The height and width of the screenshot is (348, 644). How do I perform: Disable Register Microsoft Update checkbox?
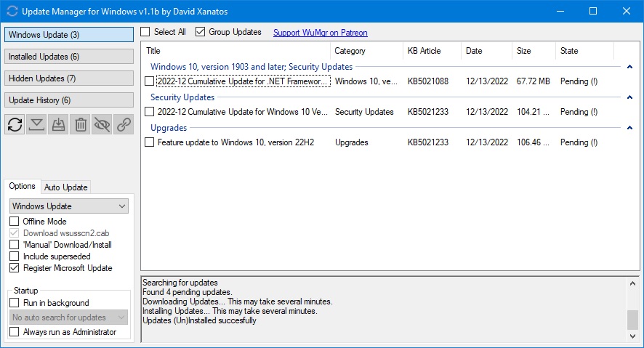pos(15,268)
